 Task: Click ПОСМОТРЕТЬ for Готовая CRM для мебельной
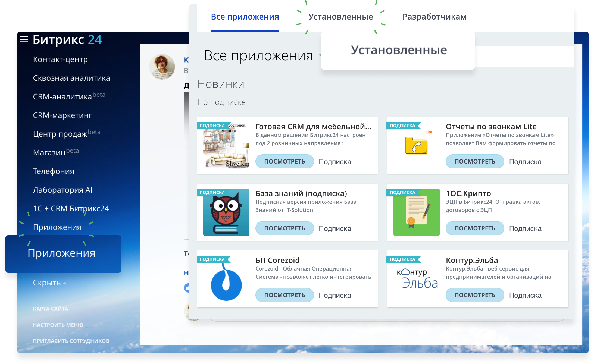click(x=285, y=161)
